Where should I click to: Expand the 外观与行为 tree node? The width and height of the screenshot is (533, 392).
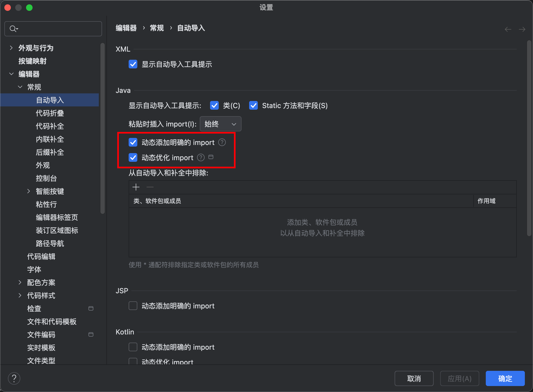click(11, 48)
